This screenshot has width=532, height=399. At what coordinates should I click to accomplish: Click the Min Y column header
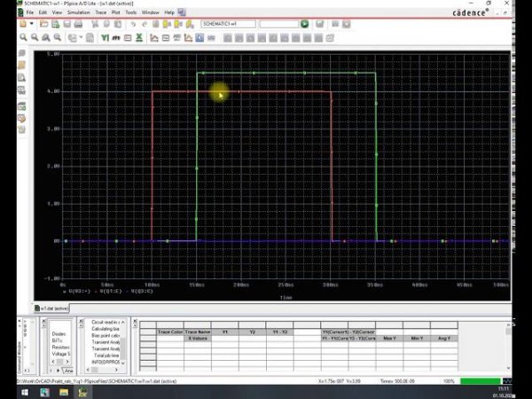(x=417, y=339)
